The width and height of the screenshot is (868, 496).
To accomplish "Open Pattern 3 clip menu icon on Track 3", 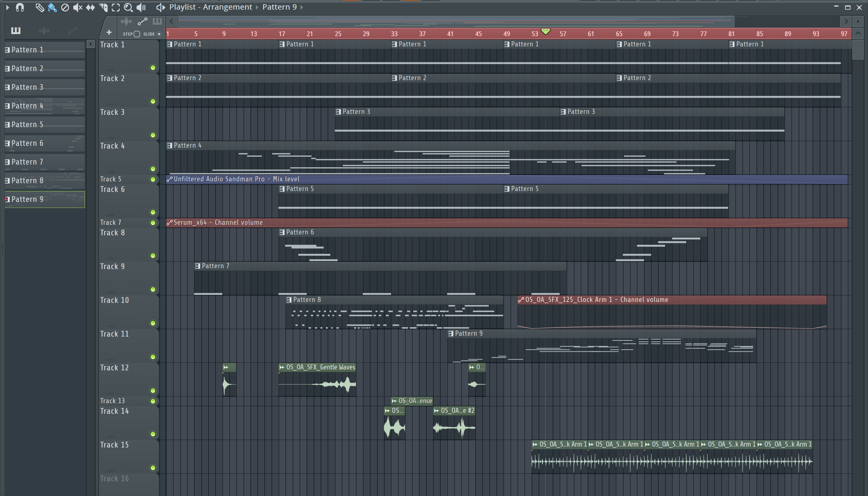I will click(x=338, y=112).
